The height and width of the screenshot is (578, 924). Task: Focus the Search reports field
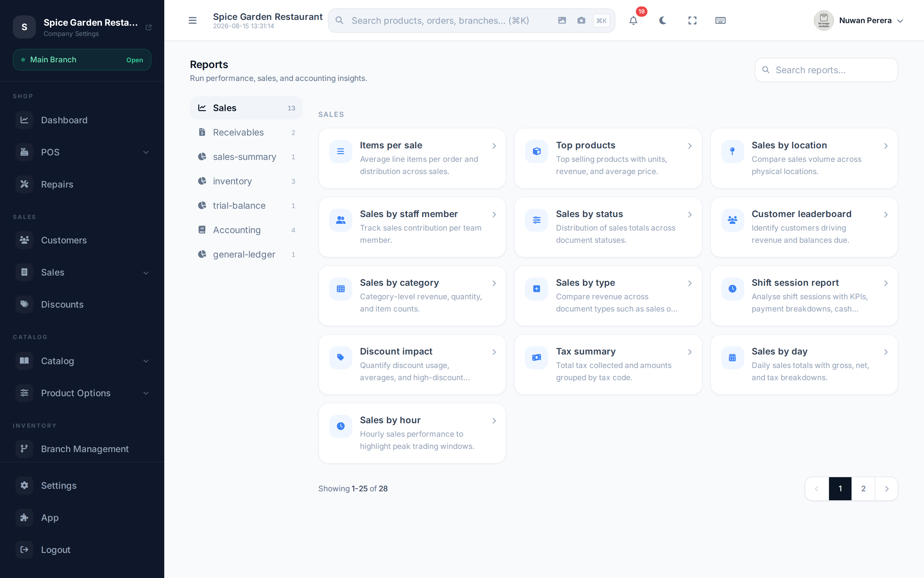point(826,70)
